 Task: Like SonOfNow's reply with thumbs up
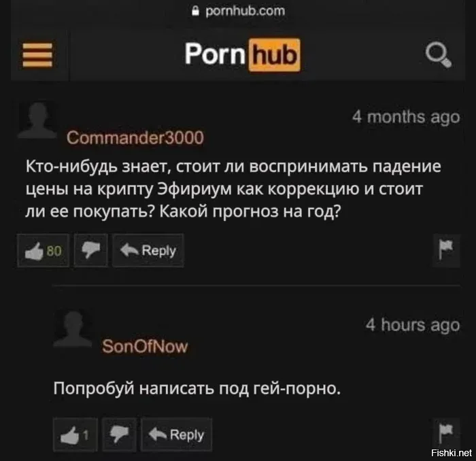point(75,434)
